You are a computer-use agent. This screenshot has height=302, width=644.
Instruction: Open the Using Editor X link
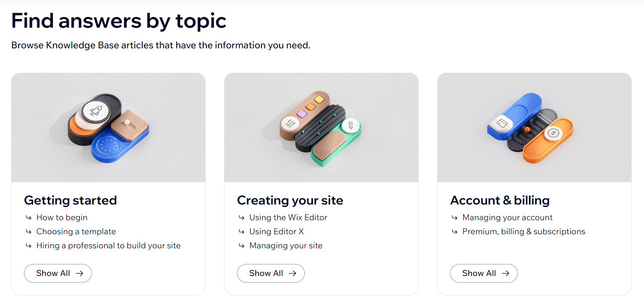click(277, 231)
